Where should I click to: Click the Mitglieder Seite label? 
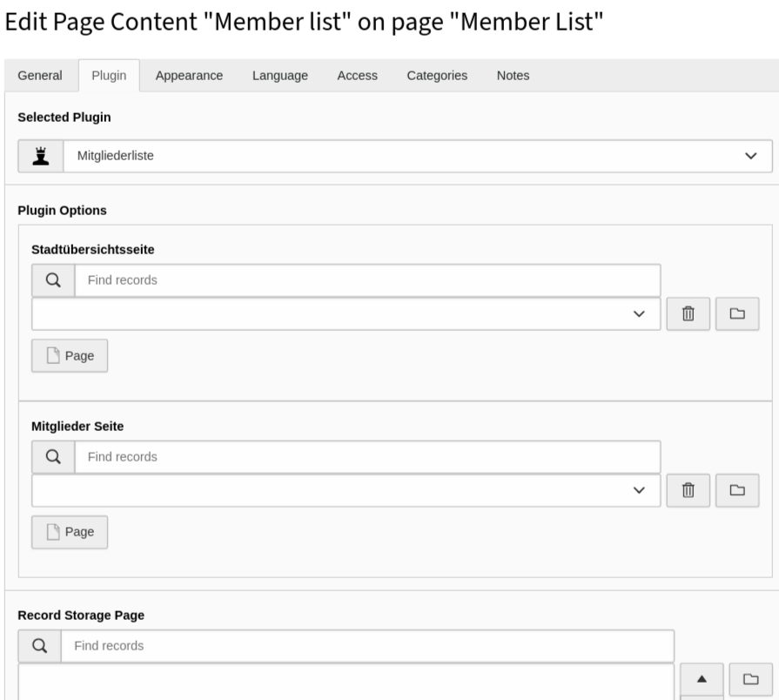pos(77,427)
